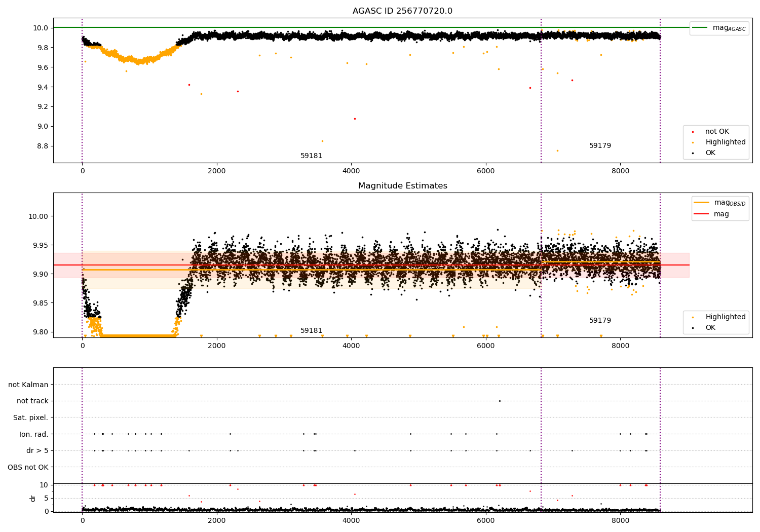760x532 pixels.
Task: Click 'OK' legend entry in Magnitude Estimates plot
Action: point(710,328)
